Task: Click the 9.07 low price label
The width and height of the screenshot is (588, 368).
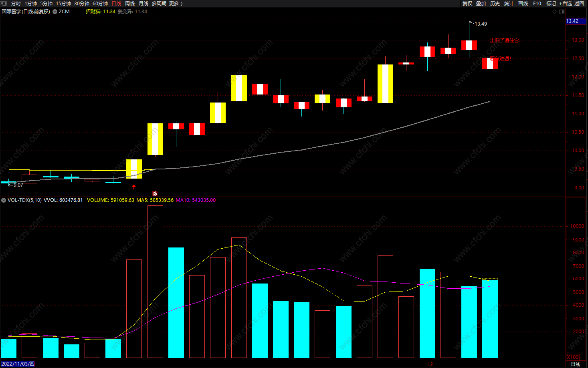Action: click(x=18, y=185)
